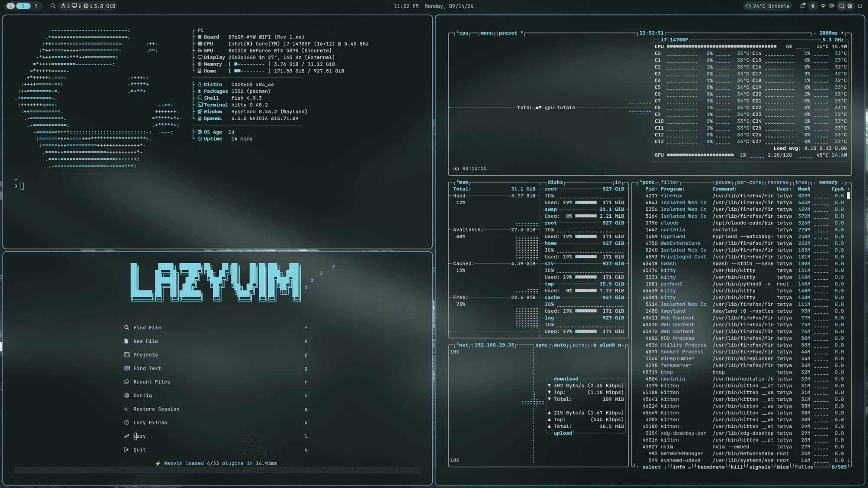
Task: Open the weather widget showing Drizzle
Action: click(768, 6)
